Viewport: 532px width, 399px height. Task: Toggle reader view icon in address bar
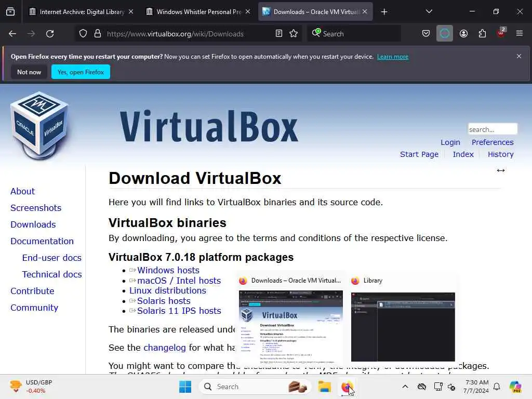coord(279,34)
